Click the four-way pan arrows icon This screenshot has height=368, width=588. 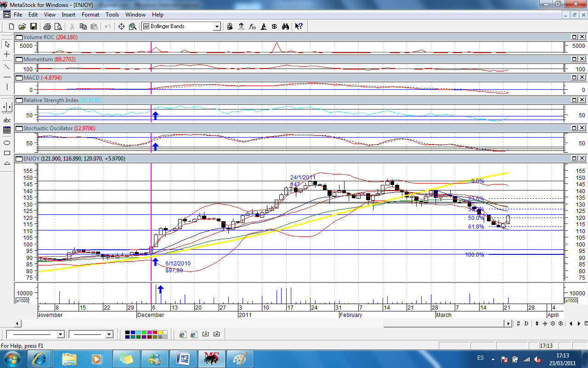point(545,323)
